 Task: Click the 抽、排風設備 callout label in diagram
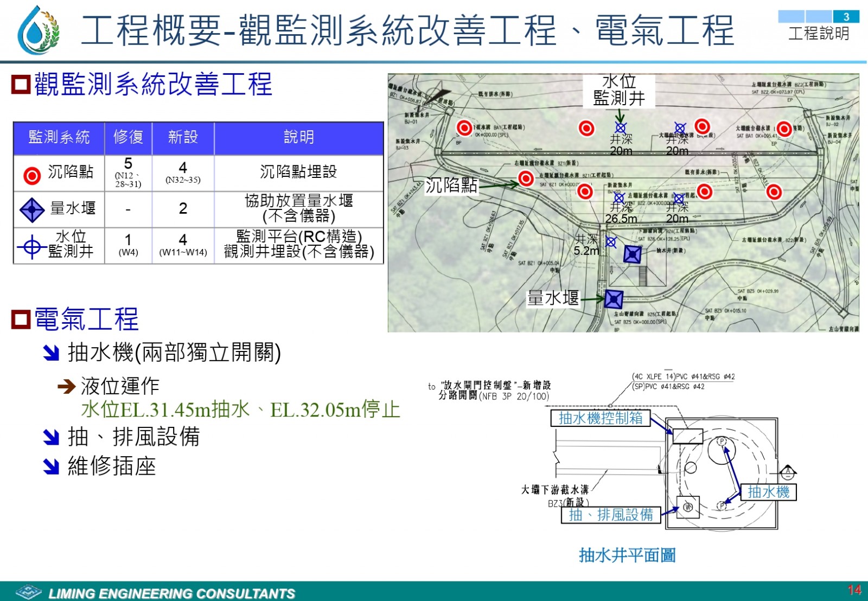pyautogui.click(x=611, y=515)
